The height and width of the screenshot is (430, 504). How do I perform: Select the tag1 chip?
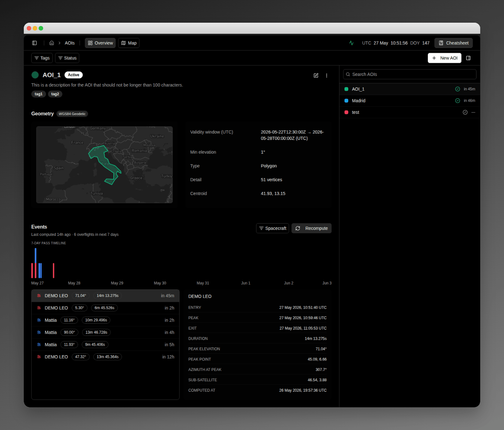pos(39,94)
